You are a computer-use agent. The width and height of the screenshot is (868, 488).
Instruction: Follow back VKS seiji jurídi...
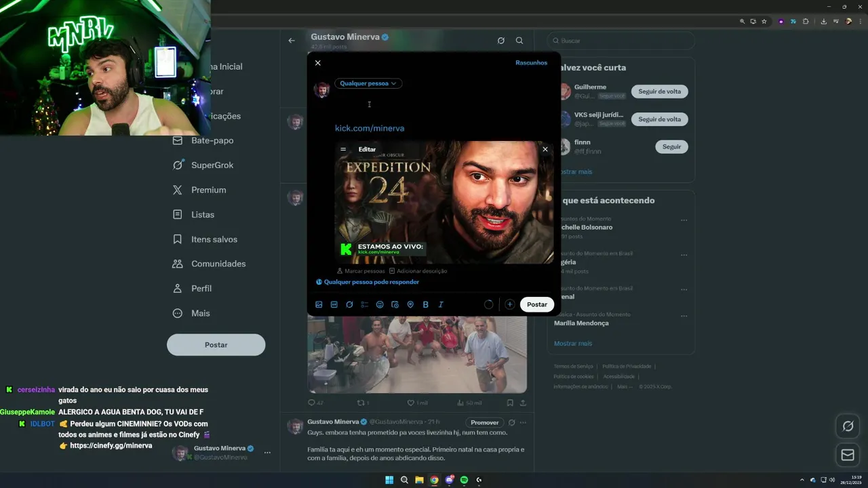pyautogui.click(x=660, y=119)
